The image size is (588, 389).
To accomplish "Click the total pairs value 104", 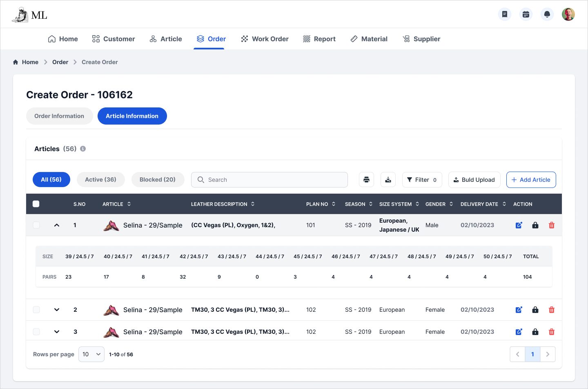I will point(528,277).
